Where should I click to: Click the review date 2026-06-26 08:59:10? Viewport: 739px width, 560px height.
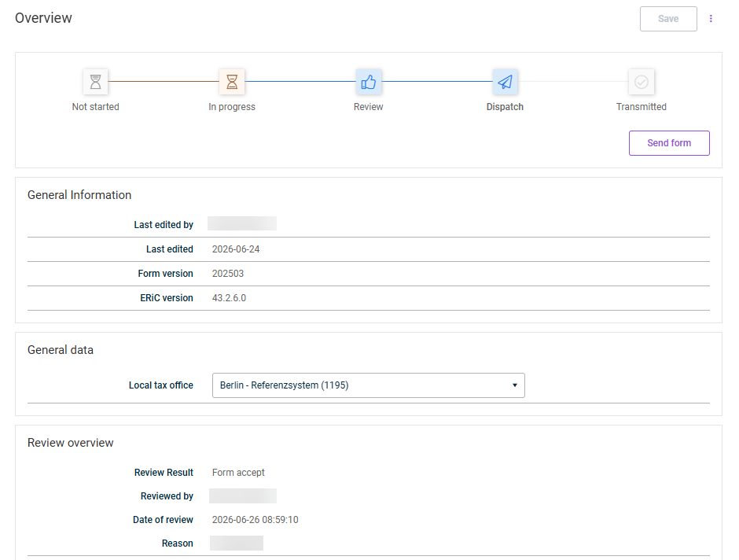255,520
